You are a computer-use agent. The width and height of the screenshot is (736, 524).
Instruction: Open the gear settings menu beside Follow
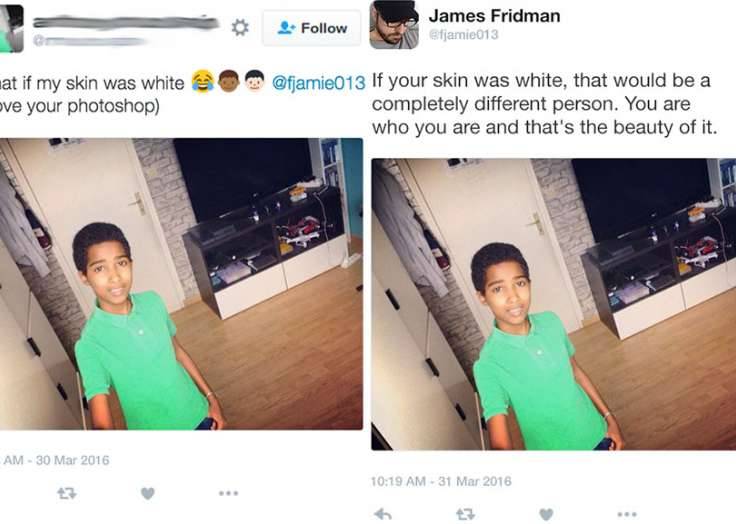240,28
